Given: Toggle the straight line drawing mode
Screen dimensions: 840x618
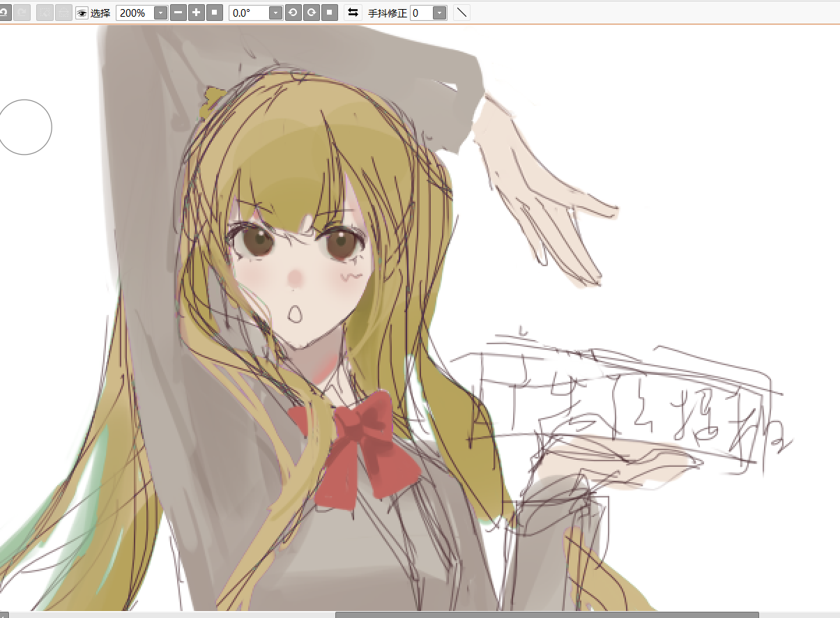Looking at the screenshot, I should click(461, 13).
